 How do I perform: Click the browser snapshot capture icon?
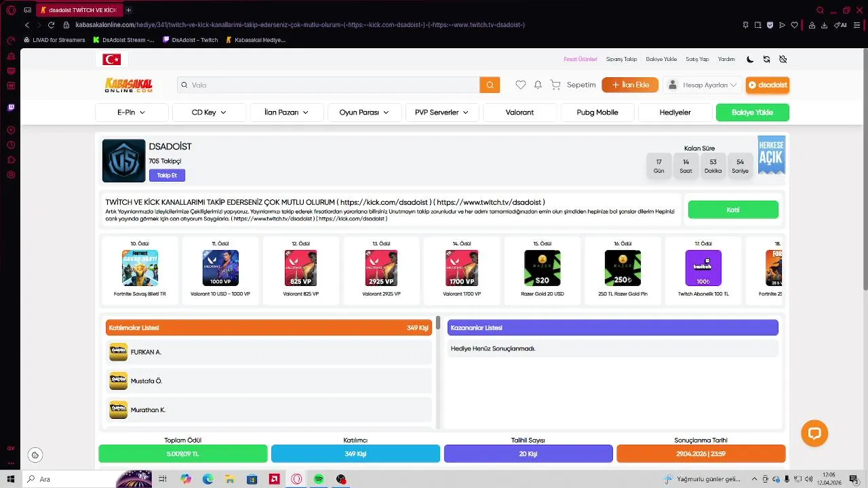757,25
